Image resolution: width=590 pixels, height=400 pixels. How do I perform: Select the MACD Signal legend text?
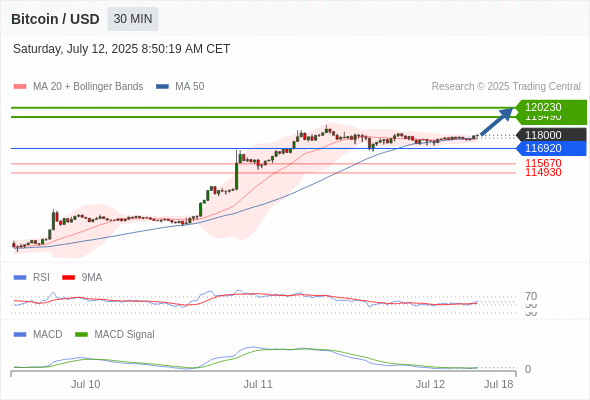pos(124,334)
